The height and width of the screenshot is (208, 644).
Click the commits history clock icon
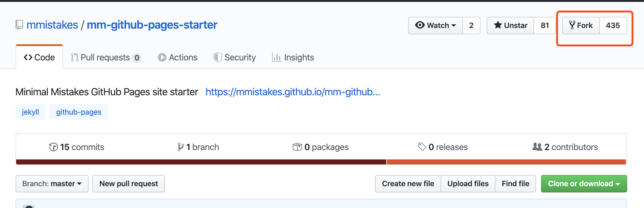tap(53, 147)
